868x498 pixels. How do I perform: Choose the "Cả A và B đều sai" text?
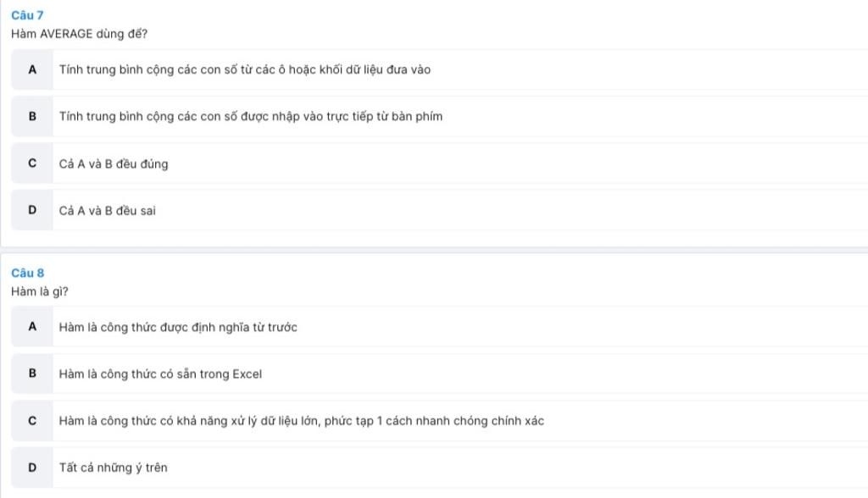(107, 211)
